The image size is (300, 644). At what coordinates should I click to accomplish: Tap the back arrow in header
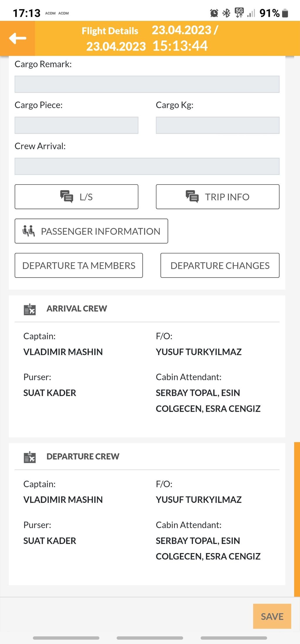click(x=18, y=38)
